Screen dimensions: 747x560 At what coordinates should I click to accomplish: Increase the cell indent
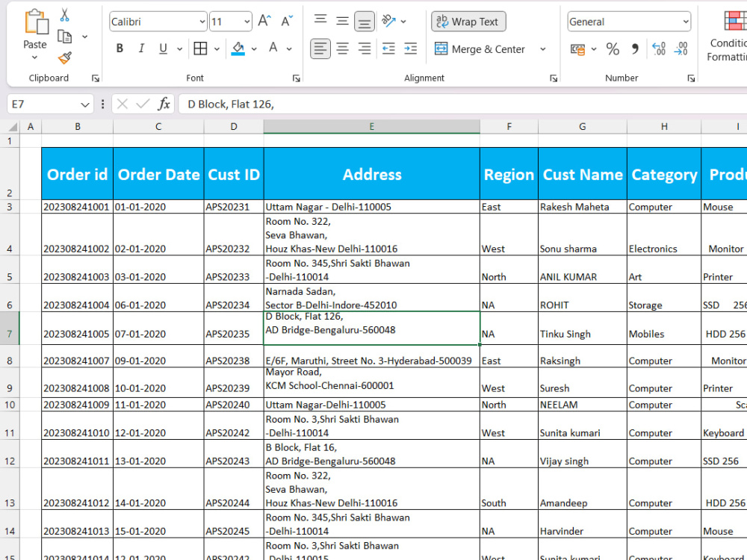coord(410,49)
